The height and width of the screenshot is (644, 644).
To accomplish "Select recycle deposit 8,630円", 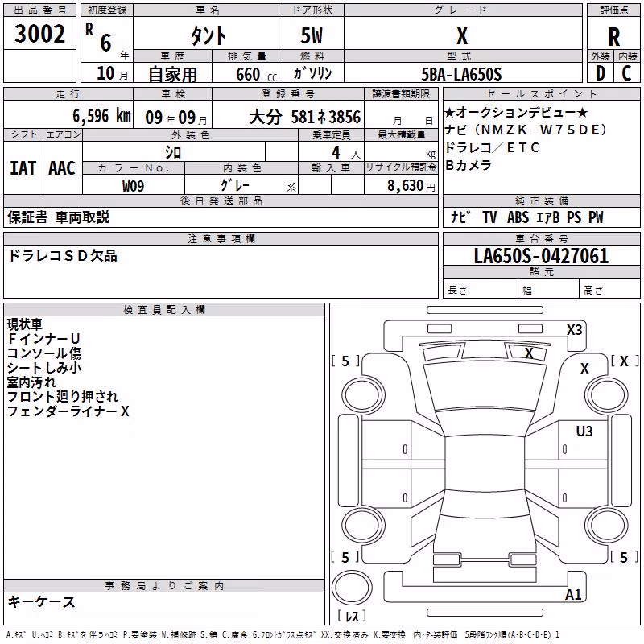I will (x=411, y=186).
